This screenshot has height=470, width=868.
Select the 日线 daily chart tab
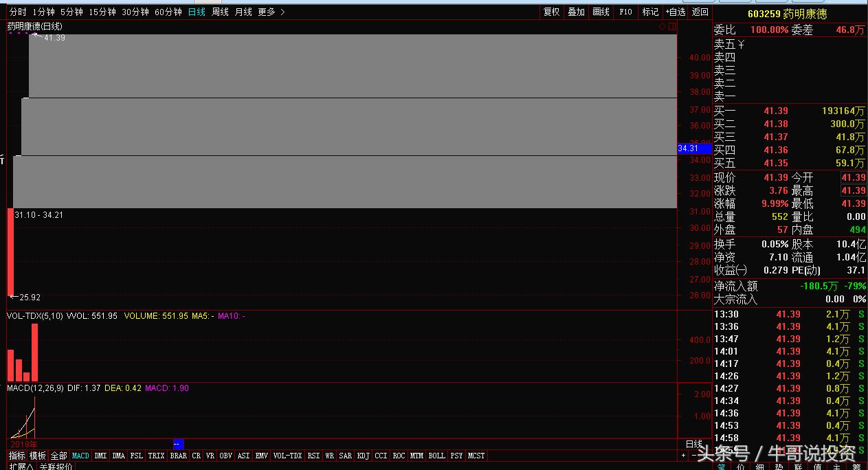197,12
